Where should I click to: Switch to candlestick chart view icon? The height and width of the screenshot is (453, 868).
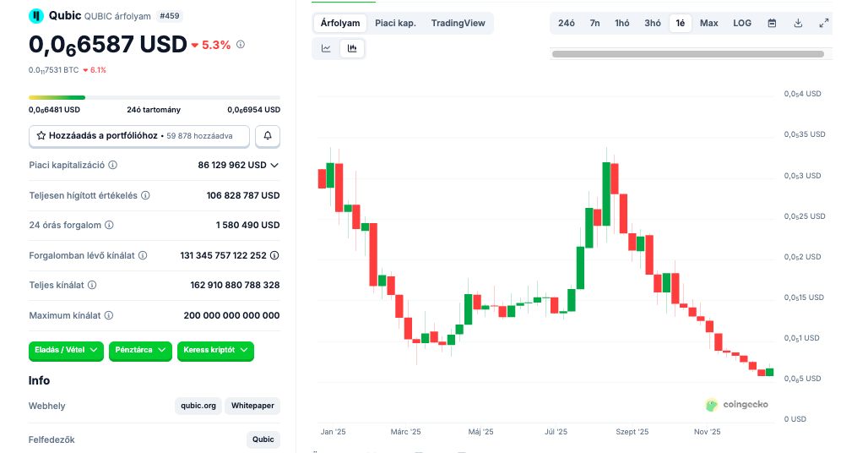352,48
